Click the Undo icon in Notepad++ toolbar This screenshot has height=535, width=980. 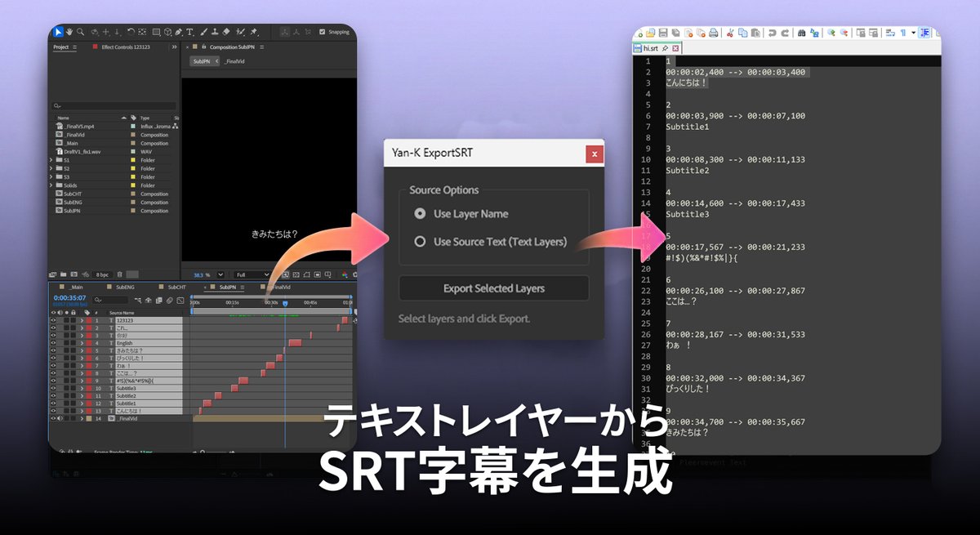click(x=772, y=33)
